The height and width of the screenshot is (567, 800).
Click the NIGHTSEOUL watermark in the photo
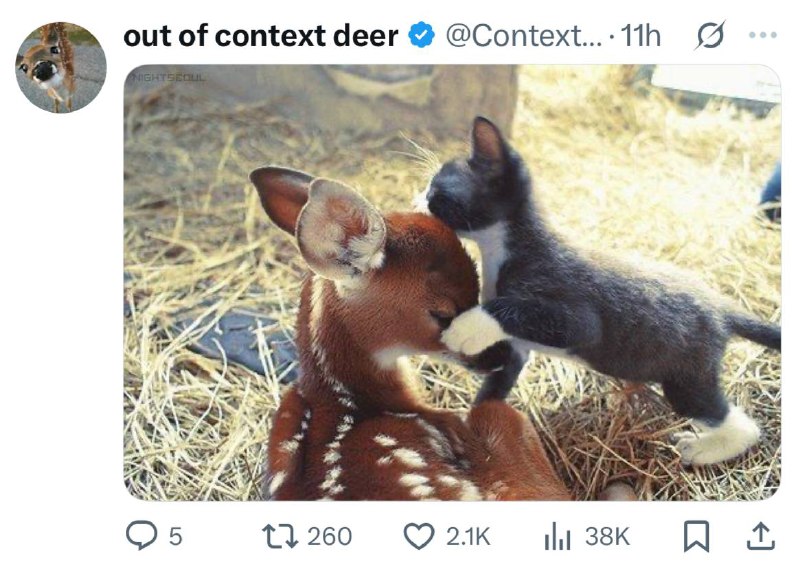[168, 78]
